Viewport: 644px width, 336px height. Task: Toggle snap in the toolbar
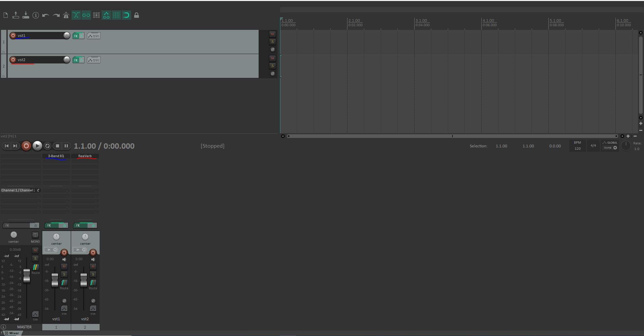pos(126,15)
